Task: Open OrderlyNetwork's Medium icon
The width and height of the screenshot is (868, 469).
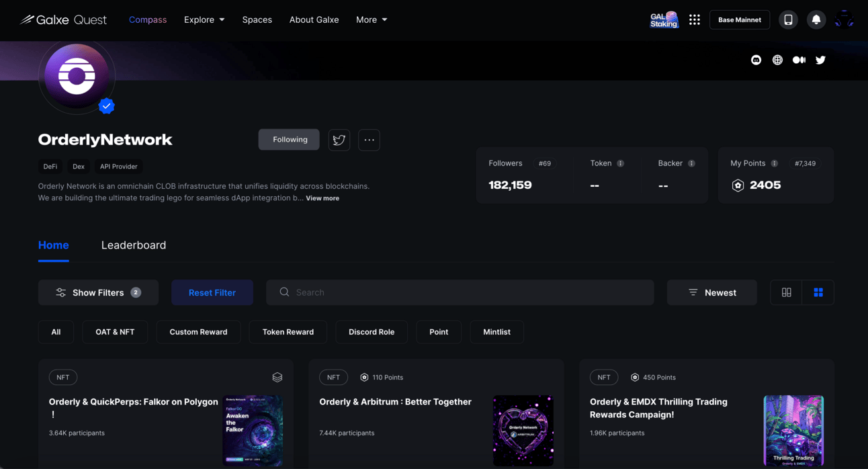Action: click(799, 60)
